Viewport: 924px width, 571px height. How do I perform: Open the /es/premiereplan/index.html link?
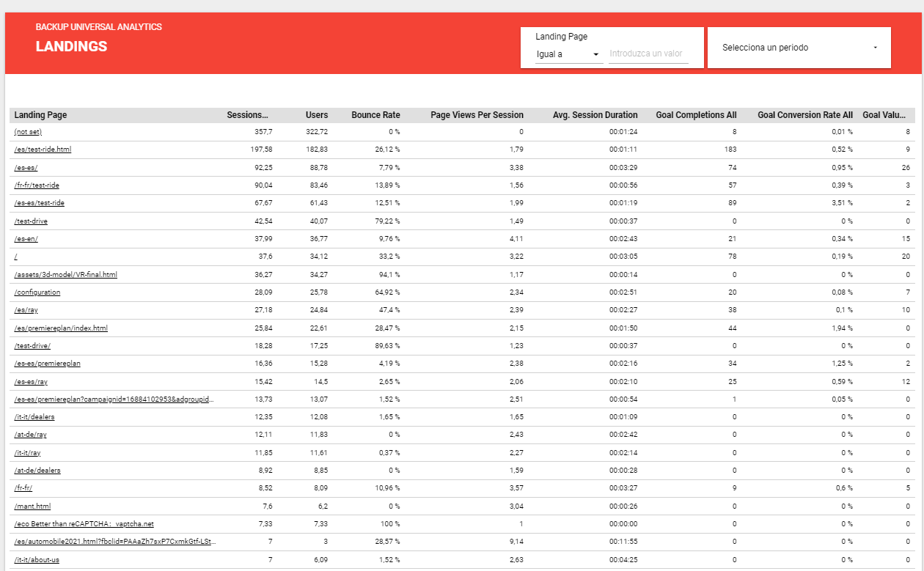[x=61, y=328]
